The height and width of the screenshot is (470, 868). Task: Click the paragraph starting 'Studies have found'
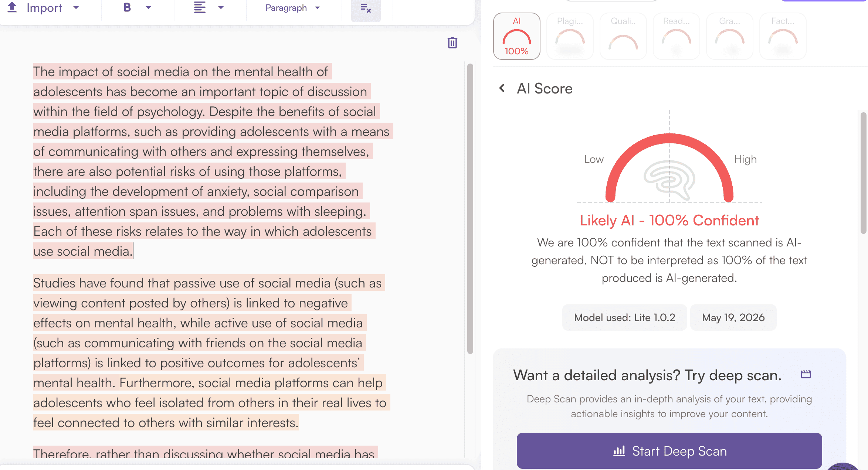tap(211, 353)
